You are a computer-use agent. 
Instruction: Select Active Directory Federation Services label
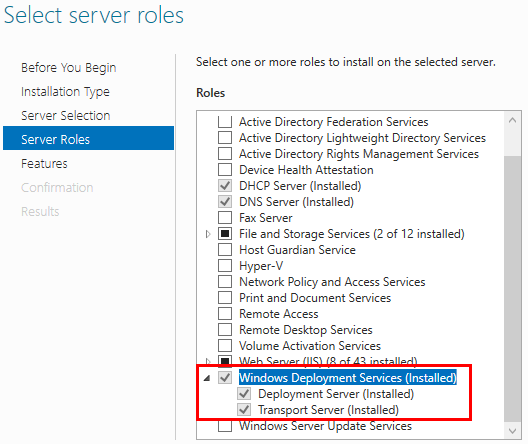(333, 122)
